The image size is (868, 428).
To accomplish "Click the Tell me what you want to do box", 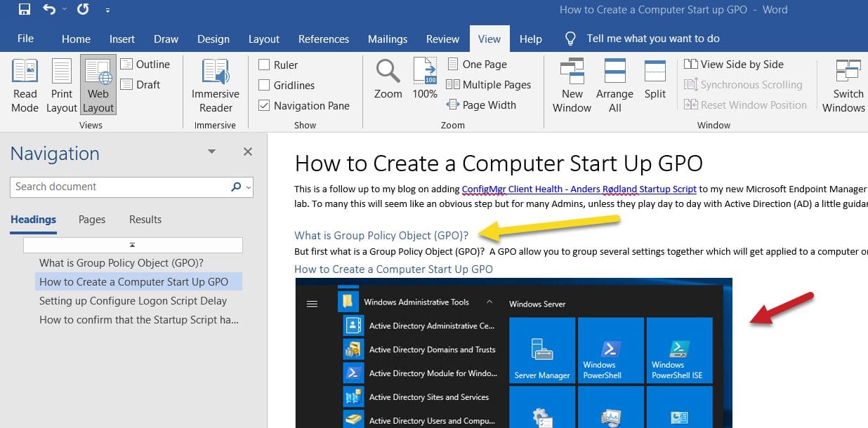I will coord(642,39).
